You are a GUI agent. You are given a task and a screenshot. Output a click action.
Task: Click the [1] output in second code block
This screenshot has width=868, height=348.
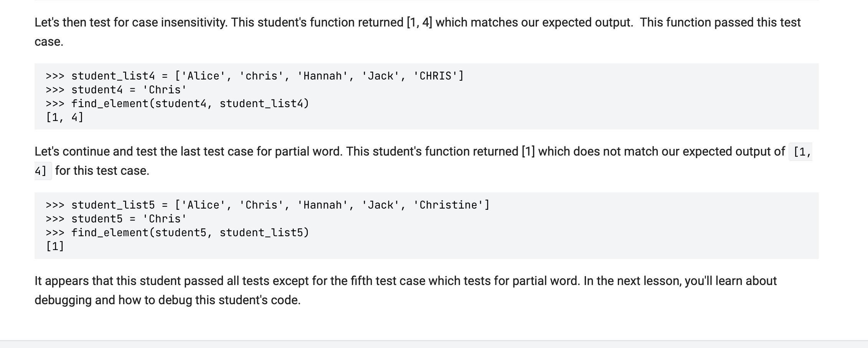(x=55, y=246)
